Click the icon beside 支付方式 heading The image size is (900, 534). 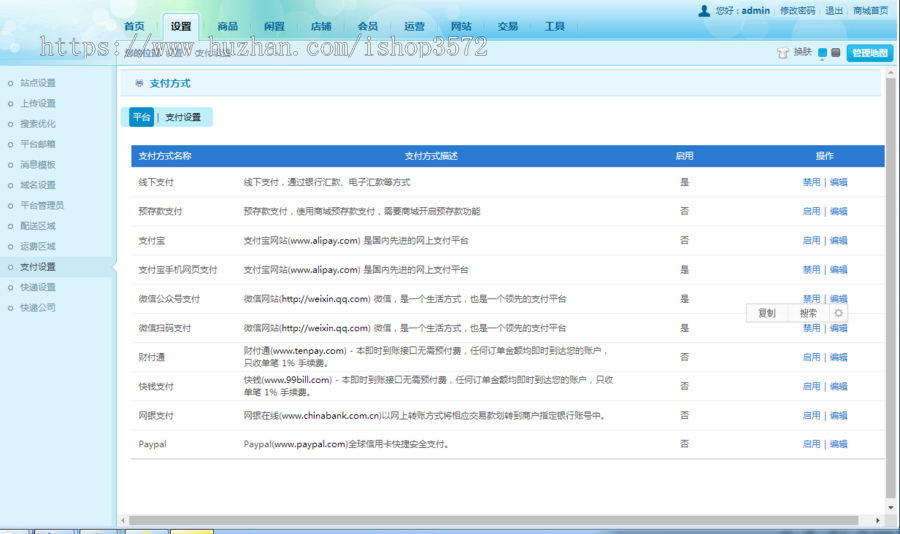pyautogui.click(x=139, y=83)
